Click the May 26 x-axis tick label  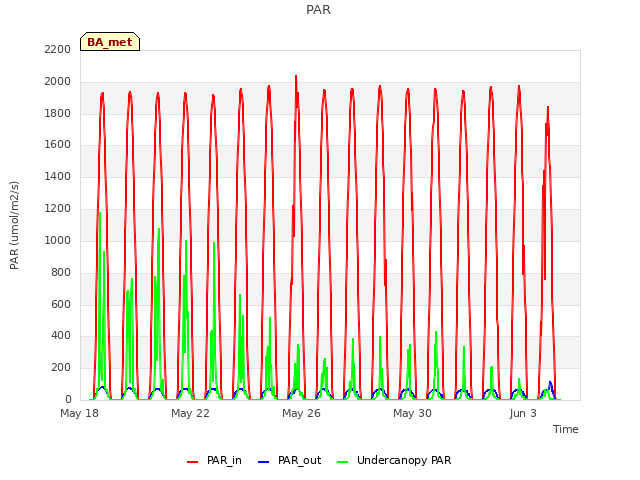click(301, 413)
